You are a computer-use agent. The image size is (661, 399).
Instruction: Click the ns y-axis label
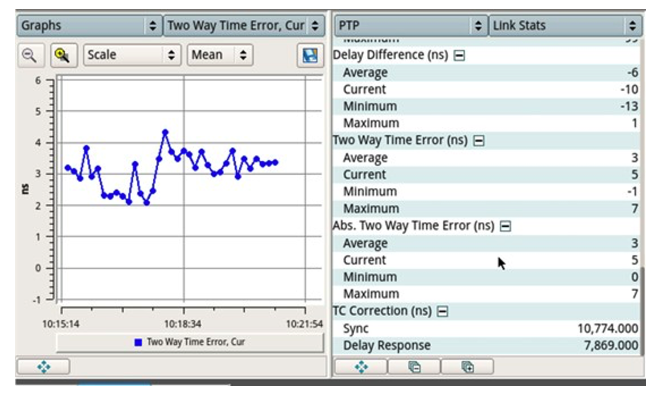click(26, 189)
